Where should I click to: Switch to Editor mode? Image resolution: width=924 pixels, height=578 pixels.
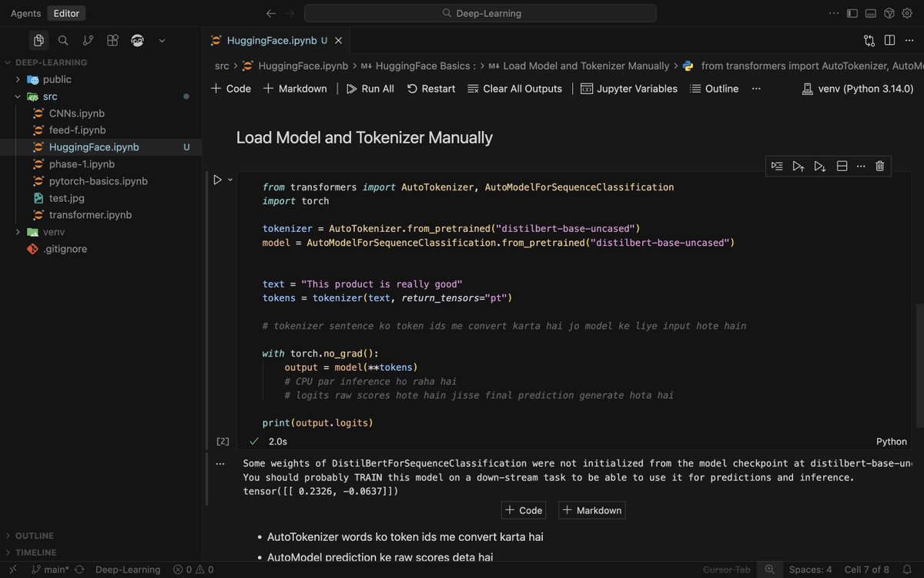[66, 13]
